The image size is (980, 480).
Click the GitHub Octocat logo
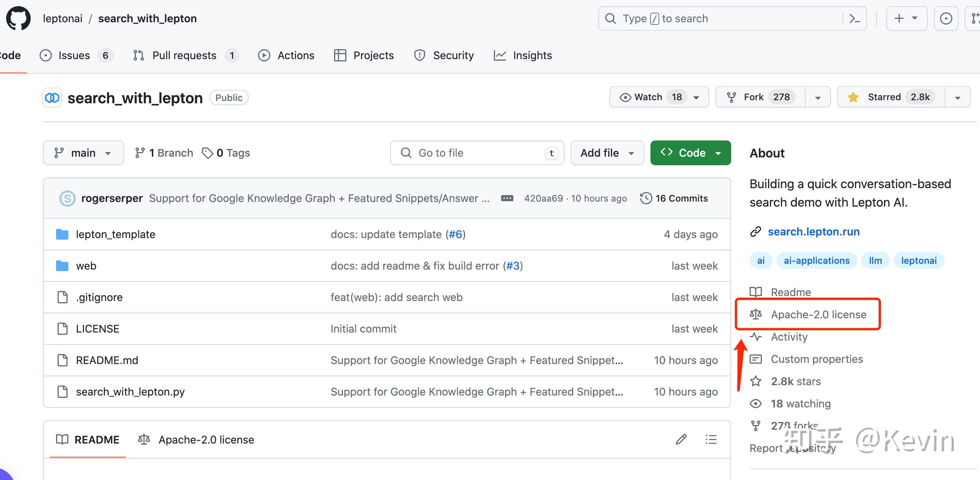(18, 18)
